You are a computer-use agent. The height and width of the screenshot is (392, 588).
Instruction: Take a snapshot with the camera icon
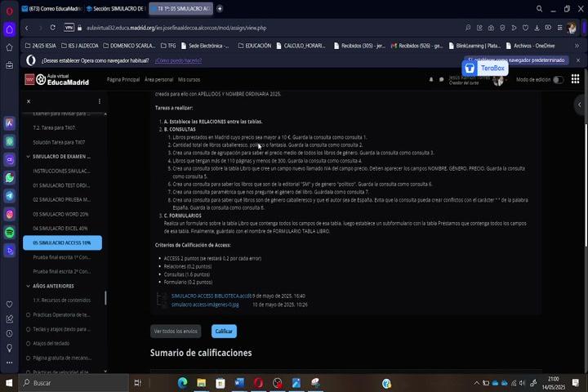point(491,28)
